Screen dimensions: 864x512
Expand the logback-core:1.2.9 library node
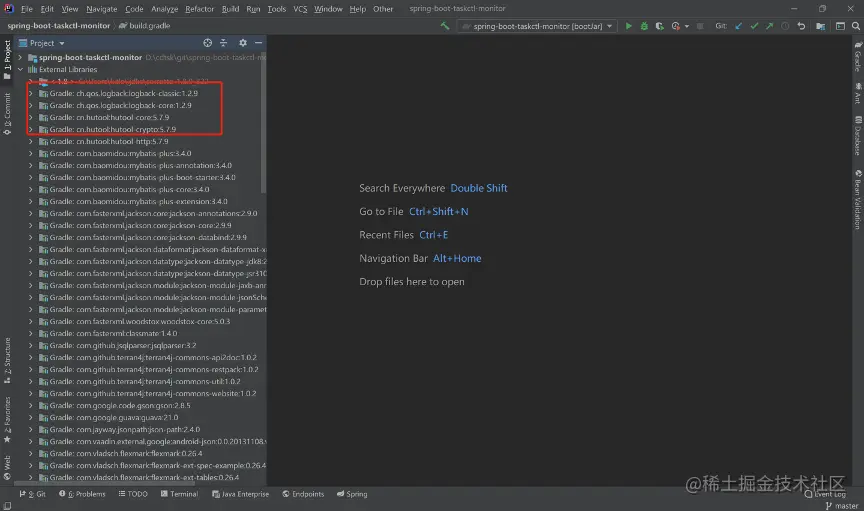click(31, 106)
